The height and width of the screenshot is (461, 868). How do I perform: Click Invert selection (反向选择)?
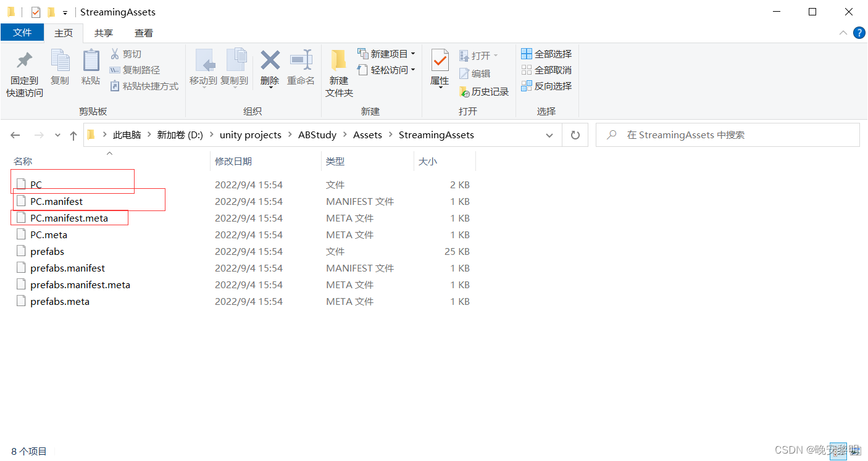[546, 86]
